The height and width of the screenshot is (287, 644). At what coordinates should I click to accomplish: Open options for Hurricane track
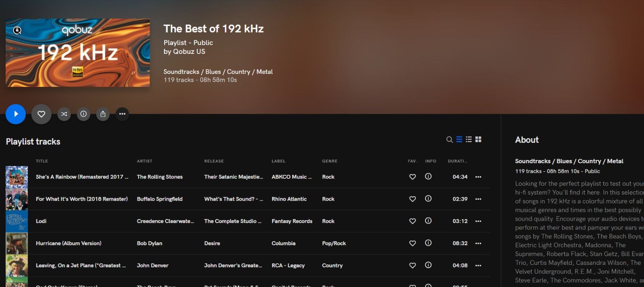(478, 243)
